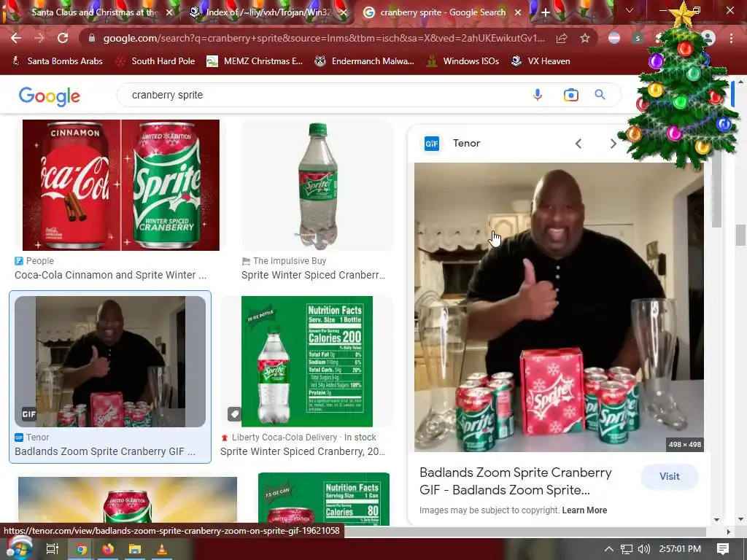Close the Index of Trojan tab
The height and width of the screenshot is (560, 747).
(343, 12)
